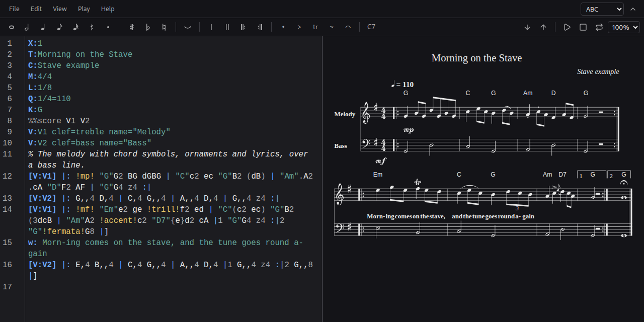The height and width of the screenshot is (322, 644).
Task: Add an accent mark
Action: click(299, 27)
